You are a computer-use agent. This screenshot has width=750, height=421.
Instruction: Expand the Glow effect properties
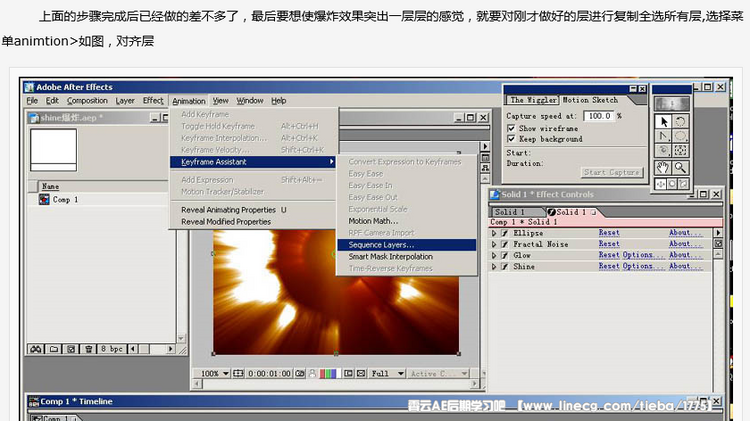[x=494, y=255]
